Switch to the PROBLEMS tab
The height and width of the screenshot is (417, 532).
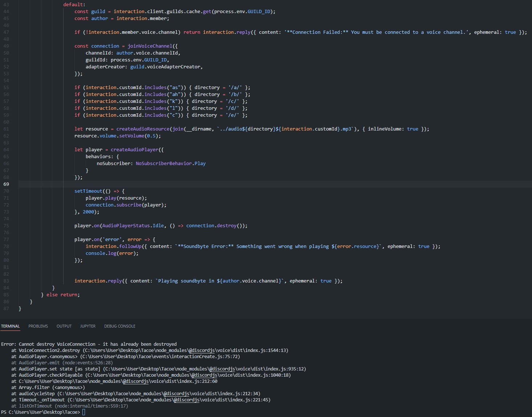(x=38, y=326)
